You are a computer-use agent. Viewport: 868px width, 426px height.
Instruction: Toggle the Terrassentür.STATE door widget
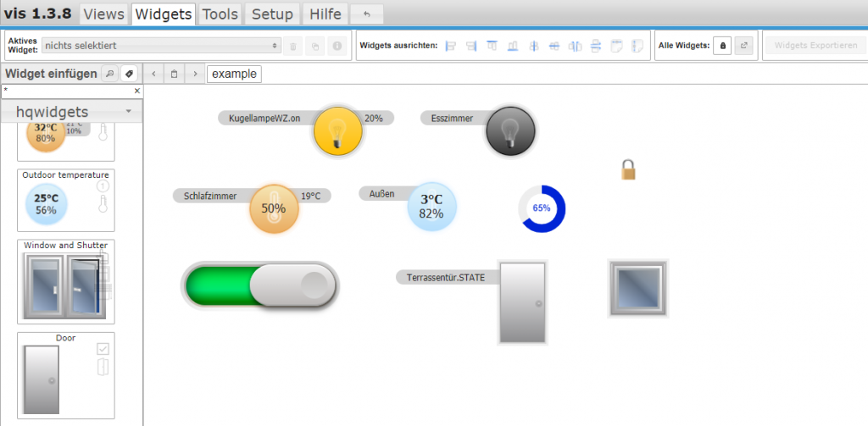(x=521, y=302)
